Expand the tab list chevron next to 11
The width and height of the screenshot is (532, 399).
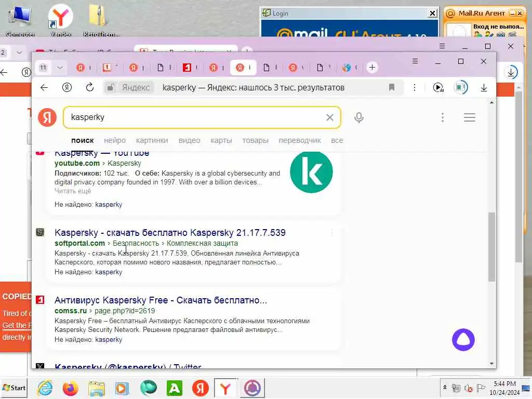point(60,68)
